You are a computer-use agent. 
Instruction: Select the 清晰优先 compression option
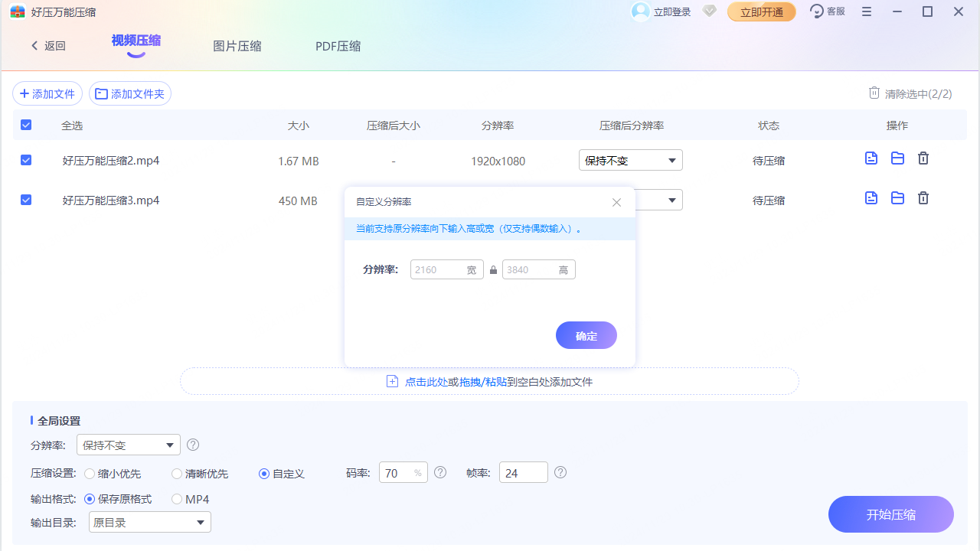coord(175,473)
